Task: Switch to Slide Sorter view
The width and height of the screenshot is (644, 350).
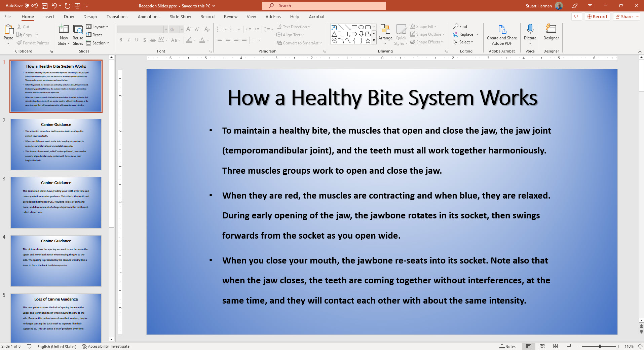Action: coord(542,346)
